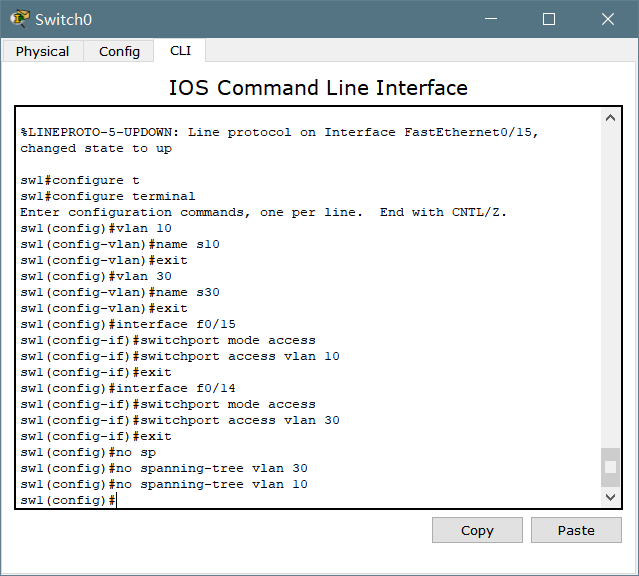Open the Config tab

click(x=119, y=51)
